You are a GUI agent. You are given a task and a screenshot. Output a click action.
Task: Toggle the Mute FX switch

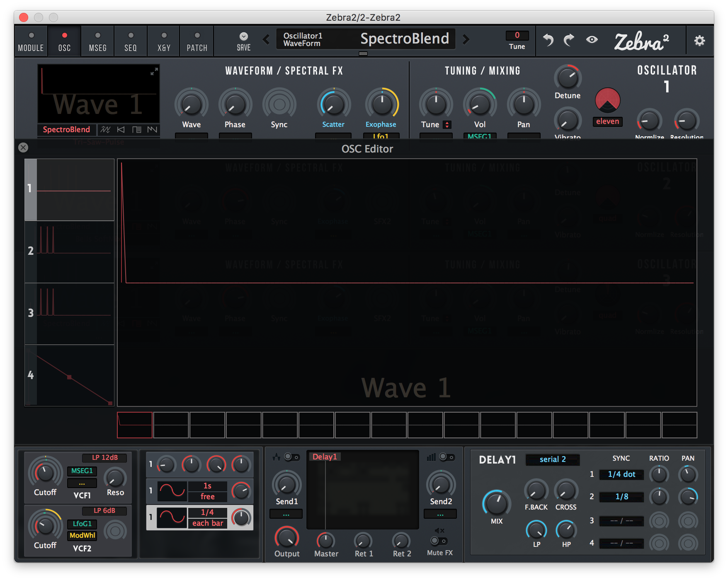pyautogui.click(x=439, y=541)
